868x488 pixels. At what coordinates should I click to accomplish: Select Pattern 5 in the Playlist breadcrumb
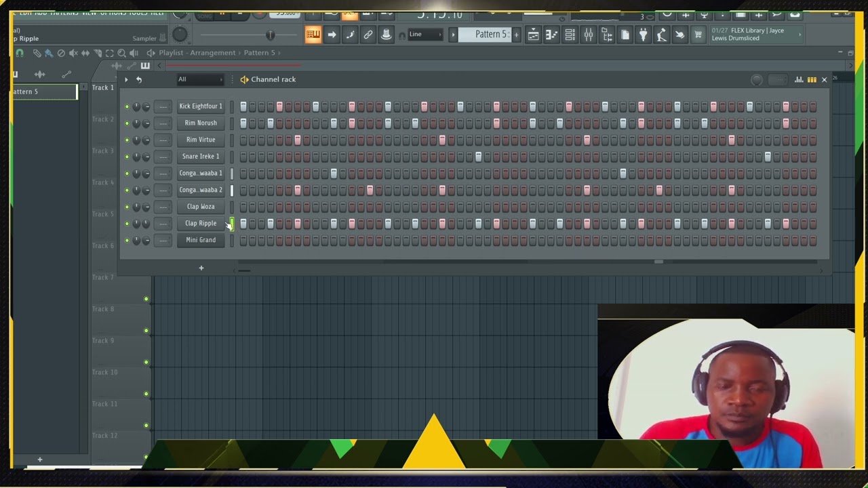[x=260, y=53]
